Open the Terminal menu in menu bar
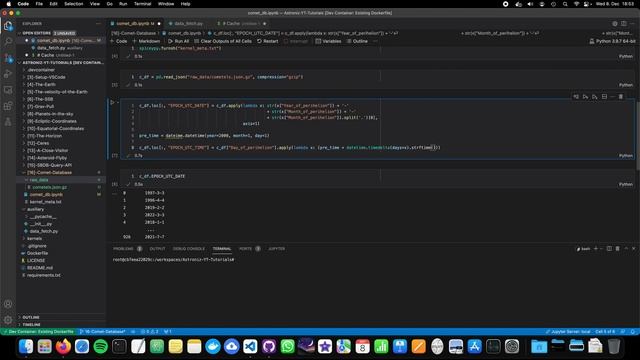Screen dimensions: 640x360 pyautogui.click(x=142, y=4)
